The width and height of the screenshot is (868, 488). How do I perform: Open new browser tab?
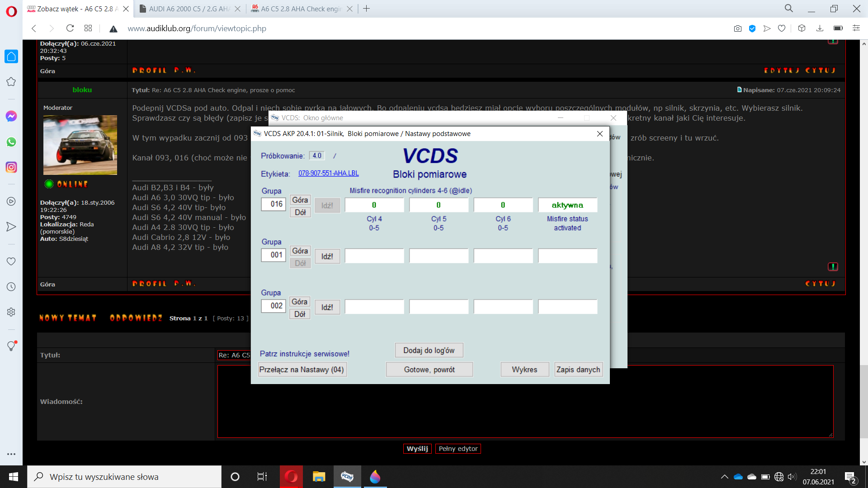367,9
